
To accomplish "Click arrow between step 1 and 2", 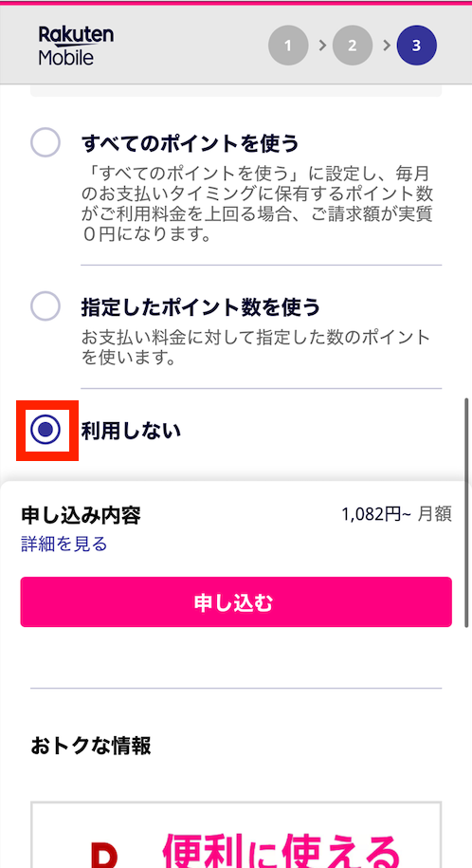I will coord(321,46).
